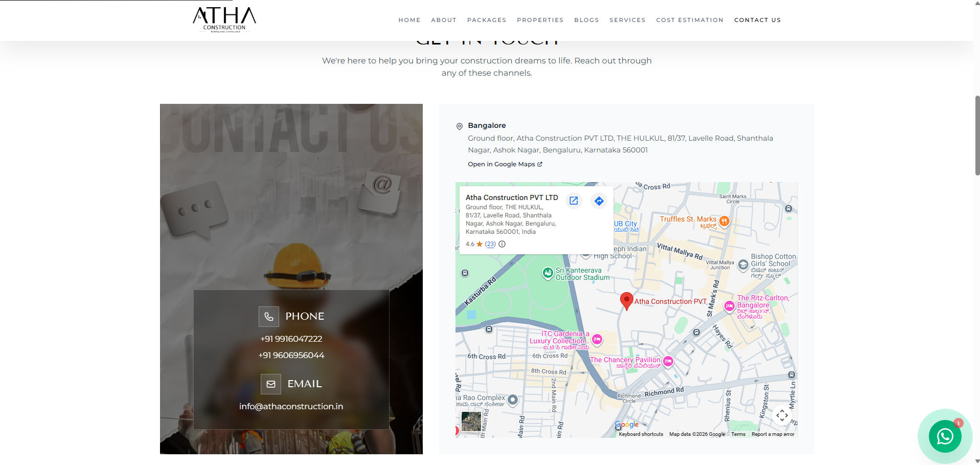Open the SERVICES menu item

(x=627, y=20)
